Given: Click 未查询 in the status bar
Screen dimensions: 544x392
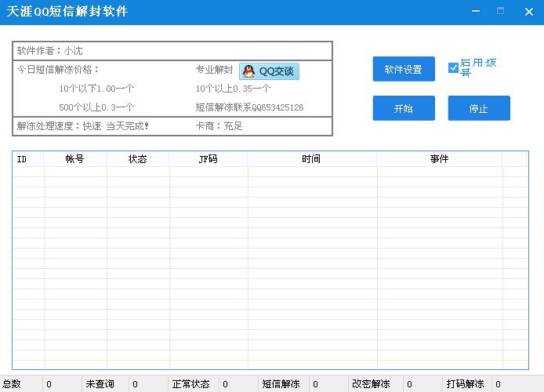Looking at the screenshot, I should pyautogui.click(x=100, y=384).
